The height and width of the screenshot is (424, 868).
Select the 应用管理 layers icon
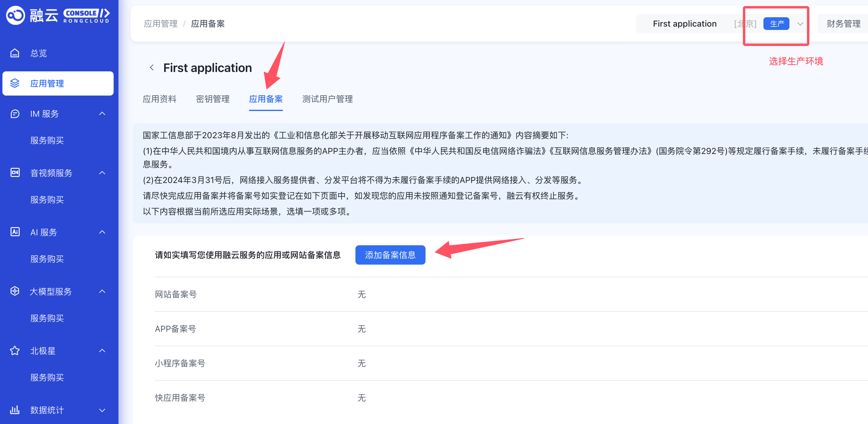(x=15, y=83)
